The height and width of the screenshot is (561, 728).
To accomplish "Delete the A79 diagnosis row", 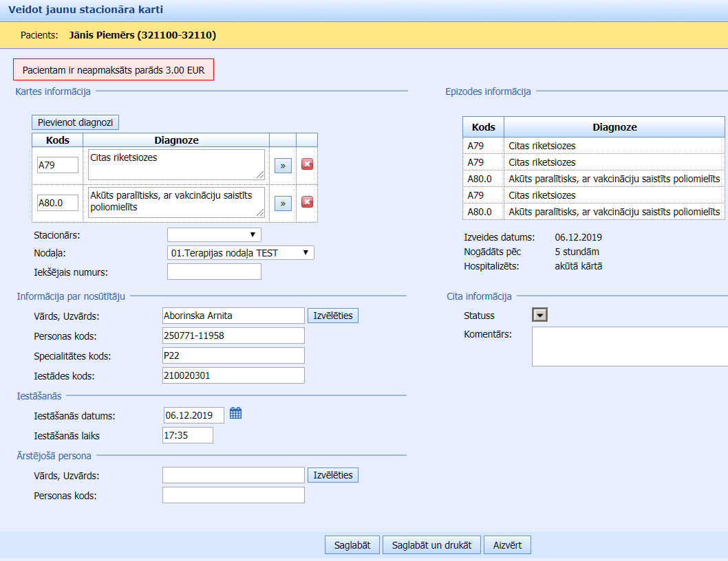I will pos(308,164).
